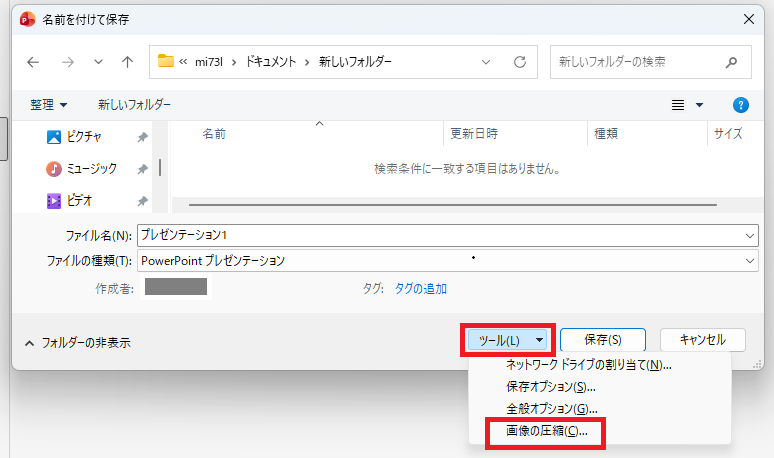The image size is (774, 458).
Task: Select 全般オプション menu entry
Action: (x=551, y=408)
